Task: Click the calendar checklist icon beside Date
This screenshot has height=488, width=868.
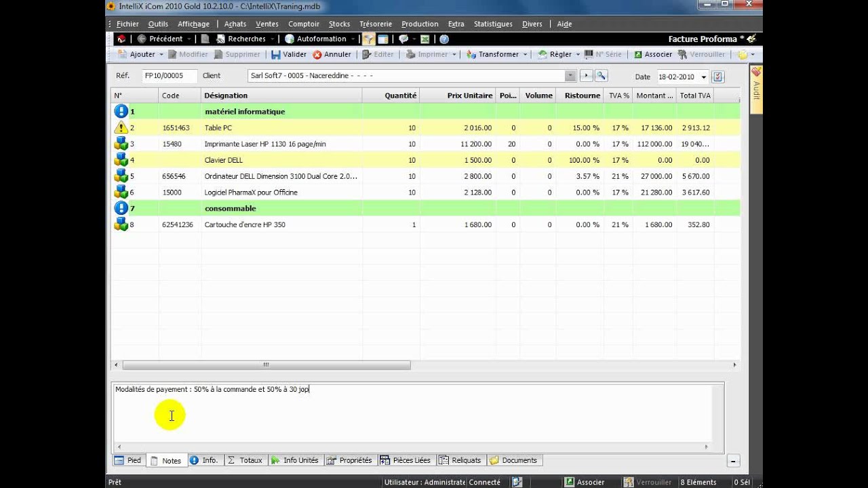Action: (718, 77)
